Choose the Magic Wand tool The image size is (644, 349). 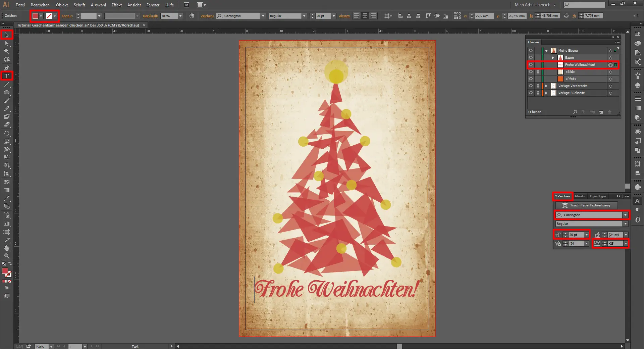pos(7,51)
